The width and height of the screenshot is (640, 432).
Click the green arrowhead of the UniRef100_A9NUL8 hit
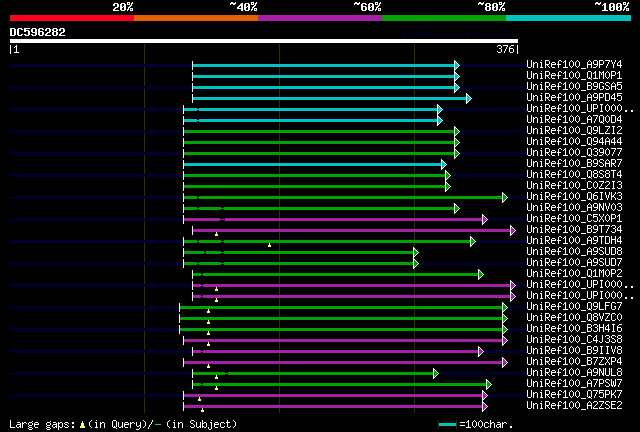click(x=436, y=374)
